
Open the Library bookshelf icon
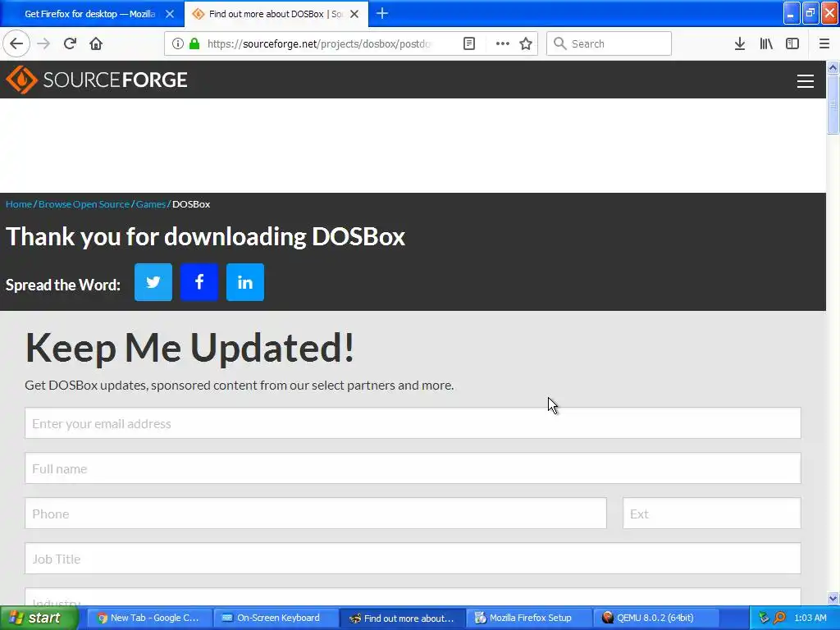[766, 43]
